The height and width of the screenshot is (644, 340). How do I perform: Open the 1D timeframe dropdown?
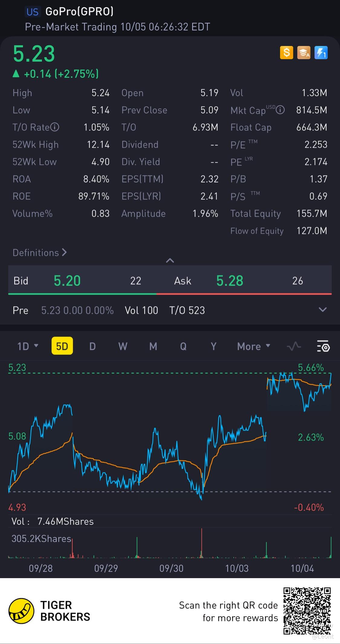click(x=28, y=346)
